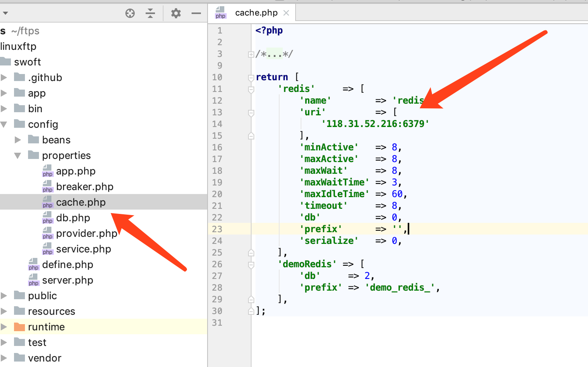Click the 'maxIdleTime' key

(334, 194)
